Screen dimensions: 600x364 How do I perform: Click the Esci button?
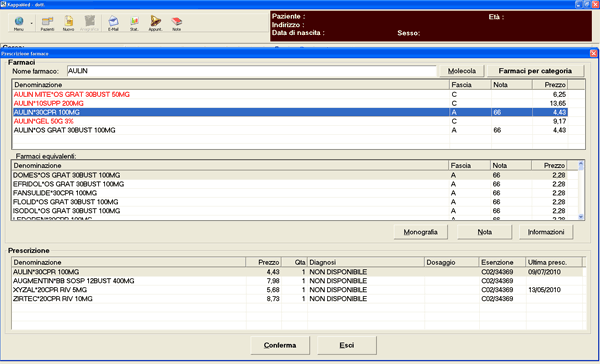coord(347,345)
